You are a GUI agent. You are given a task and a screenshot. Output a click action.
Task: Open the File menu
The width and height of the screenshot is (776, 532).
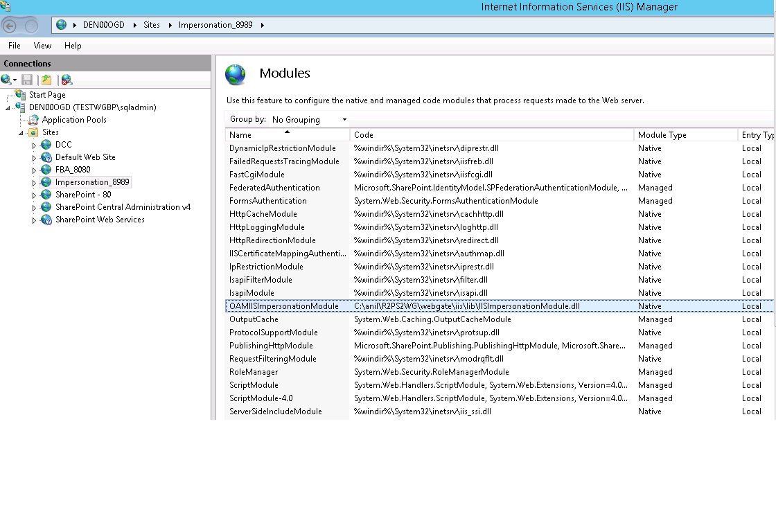(15, 46)
